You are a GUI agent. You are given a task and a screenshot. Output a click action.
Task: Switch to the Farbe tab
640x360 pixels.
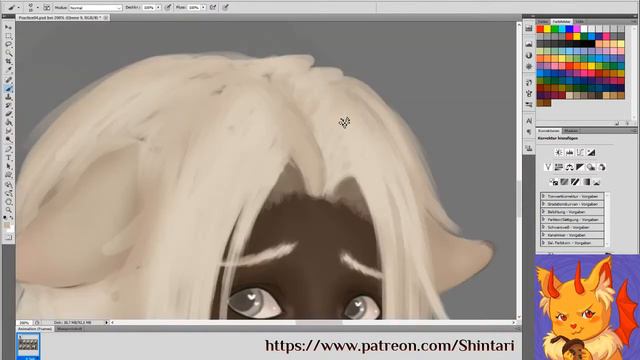(543, 21)
